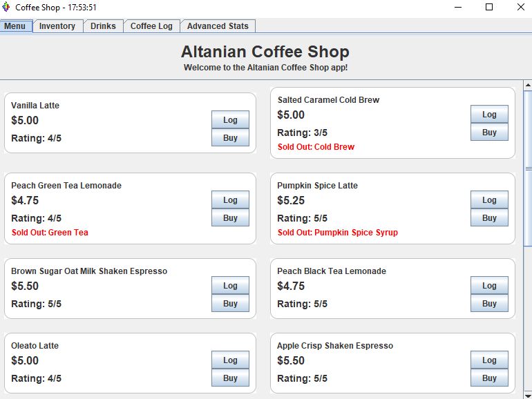Image resolution: width=532 pixels, height=399 pixels.
Task: Buy the Peach Black Tea Lemonade
Action: pyautogui.click(x=489, y=304)
